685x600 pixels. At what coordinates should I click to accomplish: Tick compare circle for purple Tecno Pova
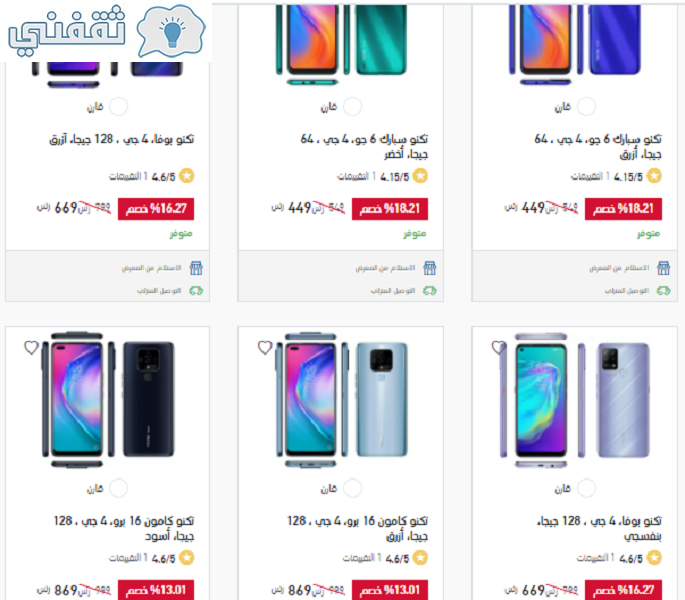(x=586, y=488)
